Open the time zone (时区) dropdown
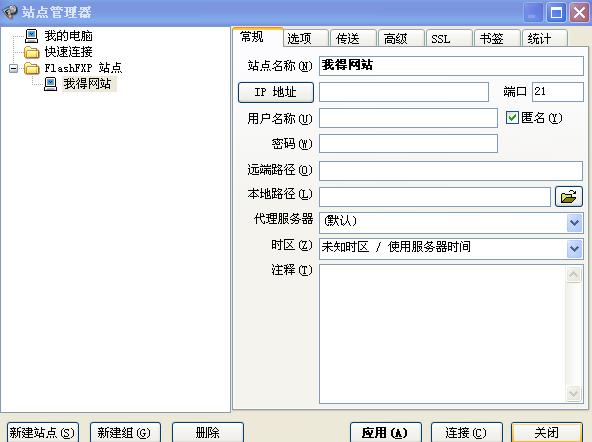The height and width of the screenshot is (442, 592). coord(574,248)
